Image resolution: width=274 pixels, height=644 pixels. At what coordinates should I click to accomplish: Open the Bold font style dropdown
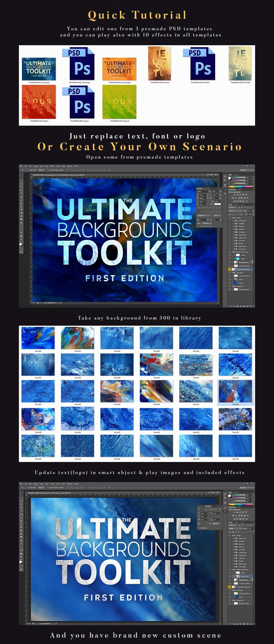(216, 191)
